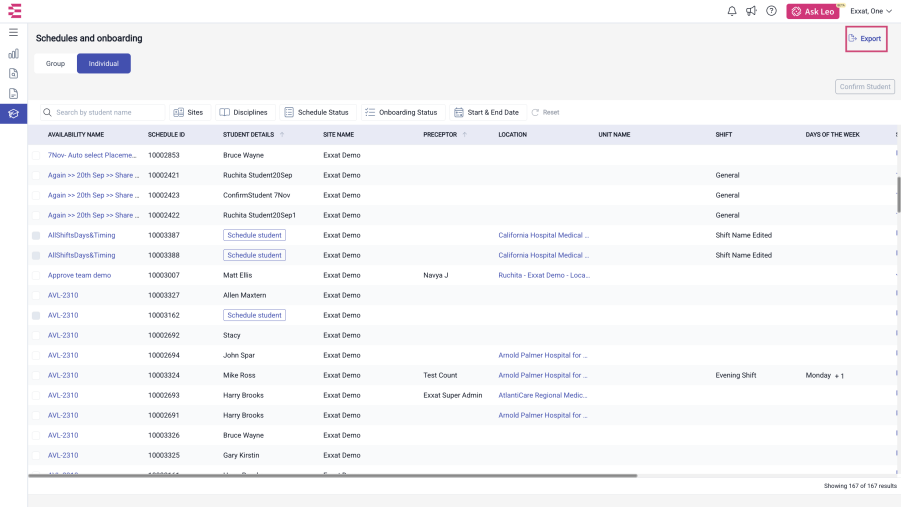Open Approve team demo availability link
The width and height of the screenshot is (902, 507).
point(79,275)
